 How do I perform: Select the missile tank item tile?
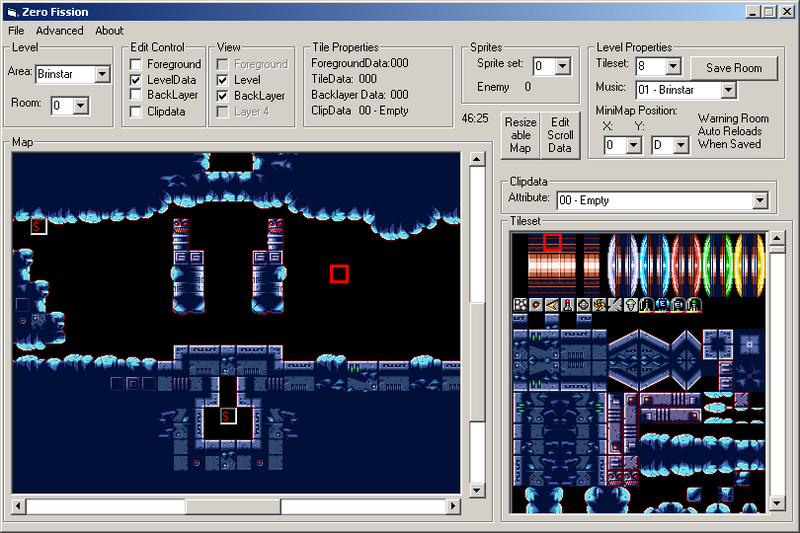[x=646, y=305]
